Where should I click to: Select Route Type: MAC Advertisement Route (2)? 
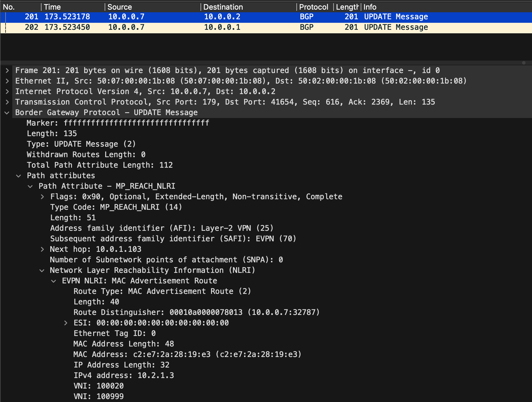162,291
